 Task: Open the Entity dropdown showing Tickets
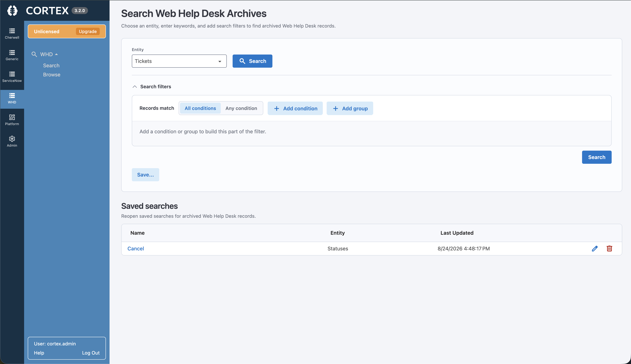click(x=179, y=61)
